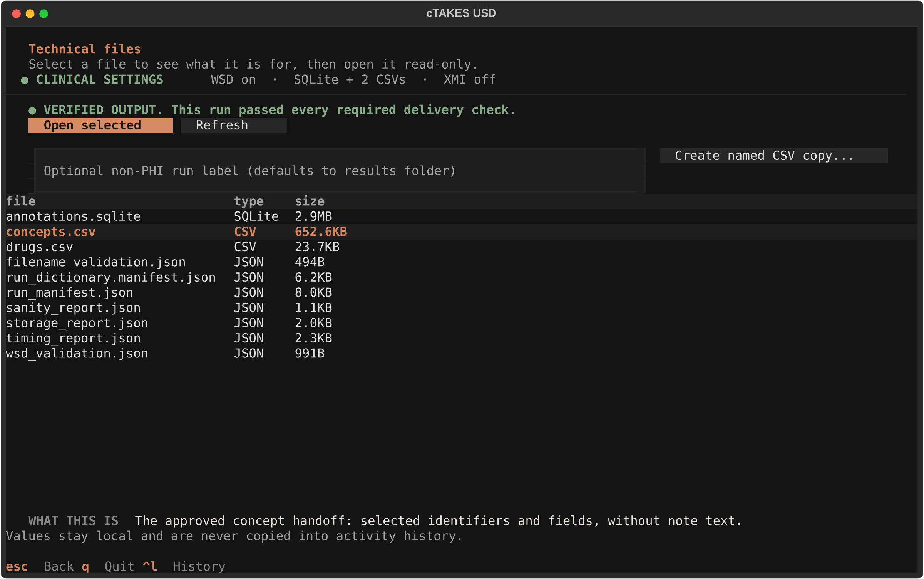924x579 pixels.
Task: Click the SQLite + 2 CSVs status text
Action: [x=350, y=80]
